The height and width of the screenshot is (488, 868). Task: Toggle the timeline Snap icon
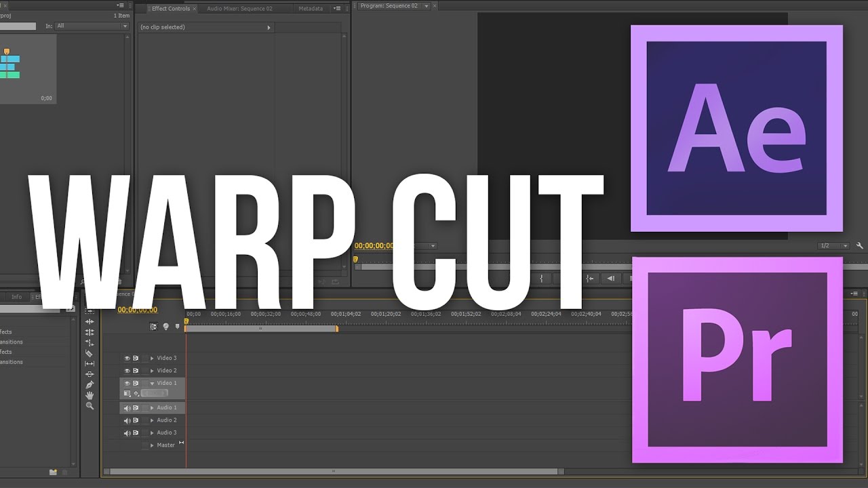(x=154, y=326)
